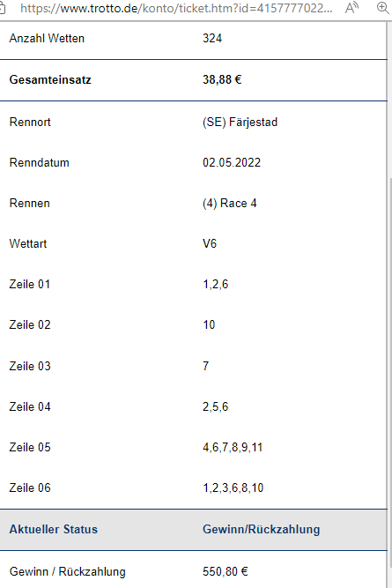392x588 pixels.
Task: Select Zeile 06 picks 1,2,3,6,8,10
Action: (x=233, y=488)
